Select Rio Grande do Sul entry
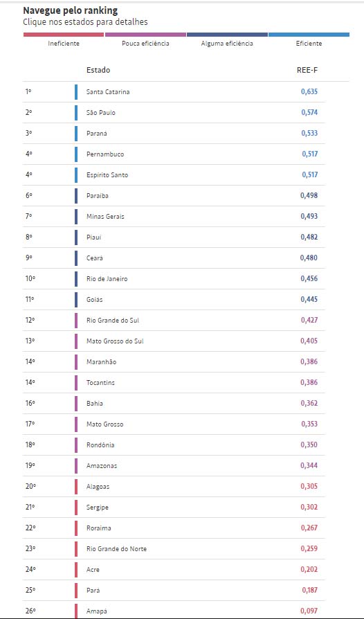The width and height of the screenshot is (364, 619). [174, 320]
